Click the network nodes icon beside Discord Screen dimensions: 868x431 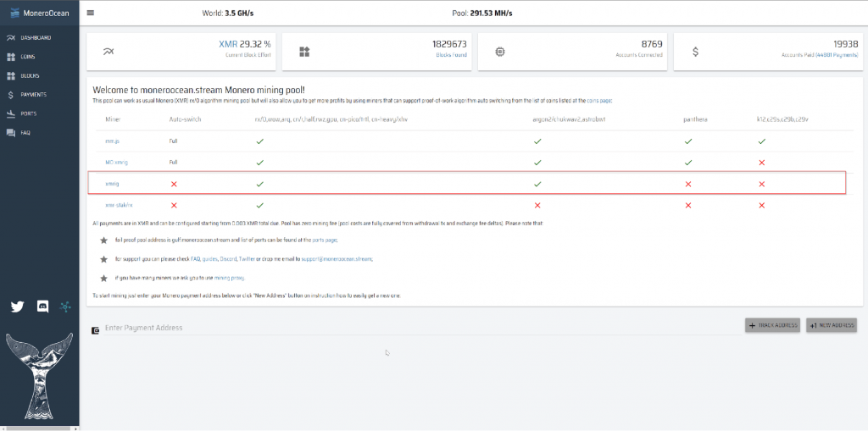pos(65,306)
